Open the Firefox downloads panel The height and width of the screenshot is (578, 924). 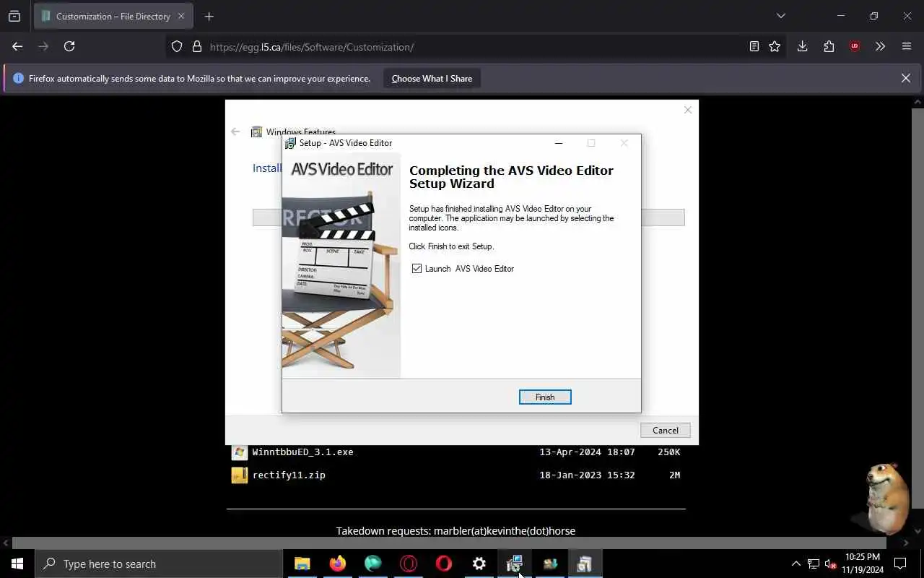tap(802, 46)
